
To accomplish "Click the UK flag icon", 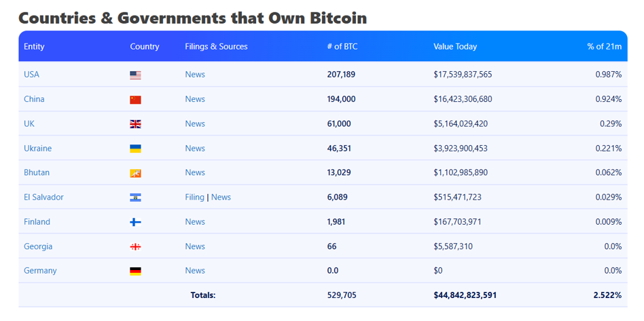I will [x=135, y=124].
